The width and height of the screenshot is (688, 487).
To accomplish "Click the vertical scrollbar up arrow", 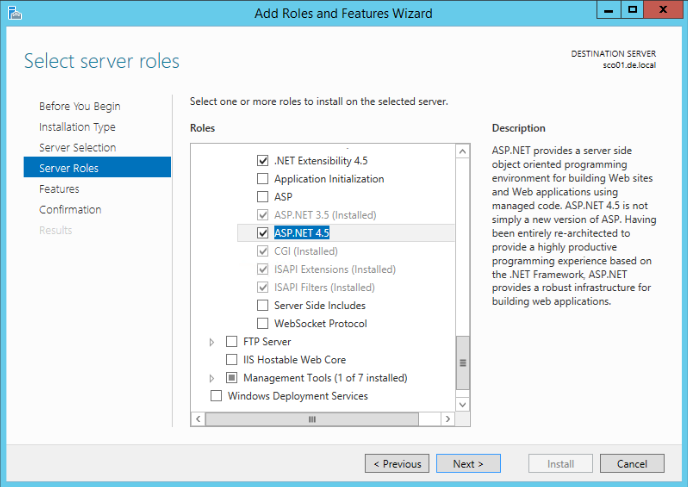I will pos(462,152).
